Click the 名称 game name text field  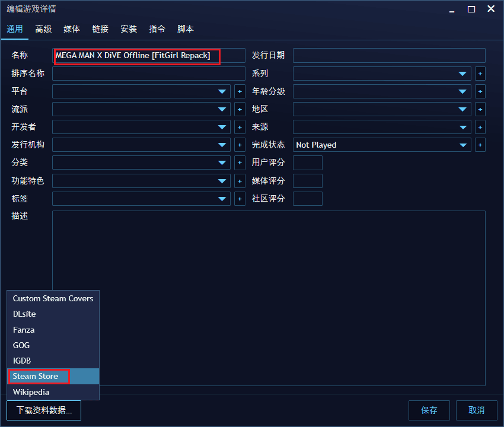[x=148, y=56]
